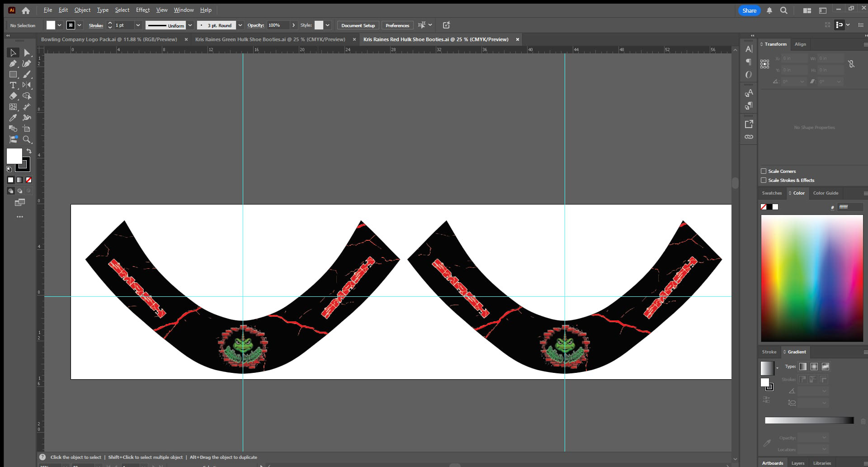Switch to Bowling Company Logo Pack tab
868x467 pixels.
click(x=109, y=39)
